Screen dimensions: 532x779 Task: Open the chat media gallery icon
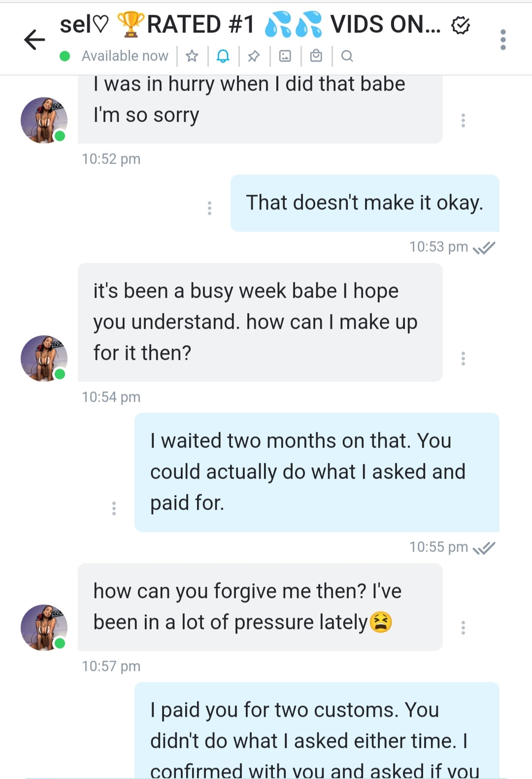pos(285,56)
